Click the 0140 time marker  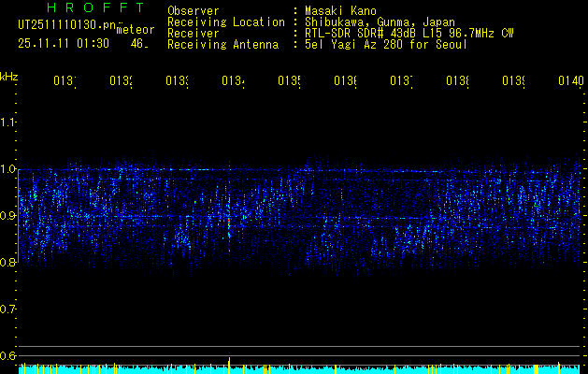coord(571,80)
